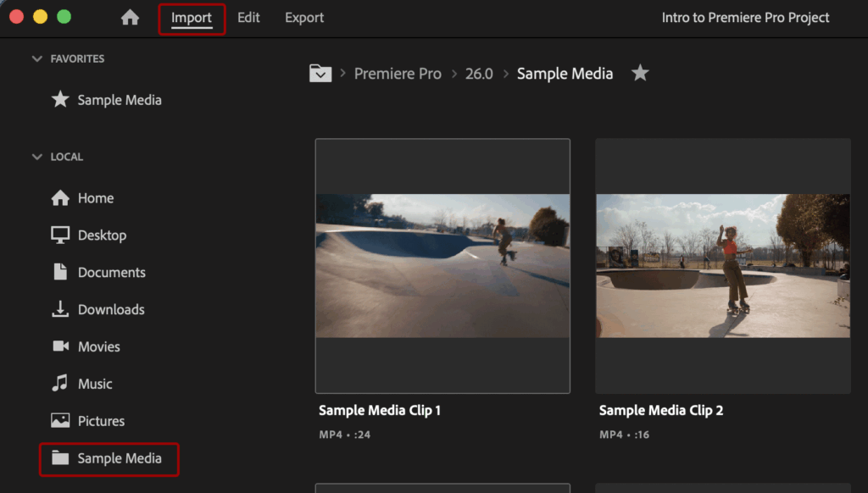
Task: Go to the Home screen icon
Action: [x=130, y=18]
